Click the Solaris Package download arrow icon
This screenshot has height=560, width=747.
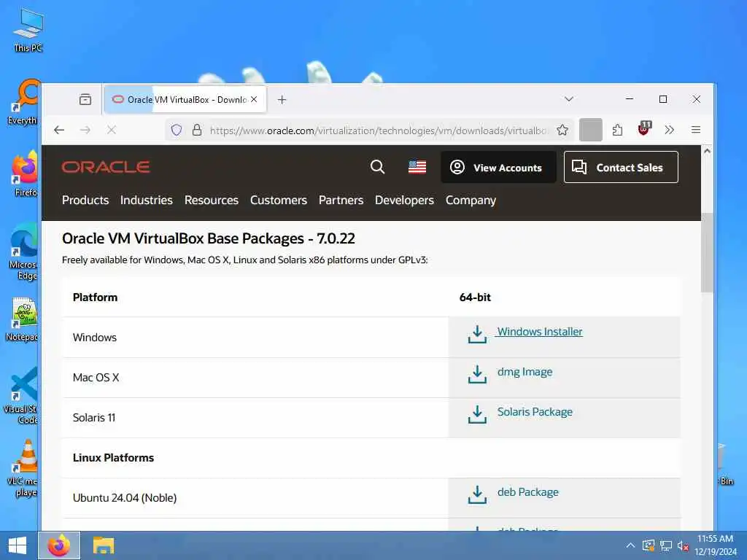(477, 414)
